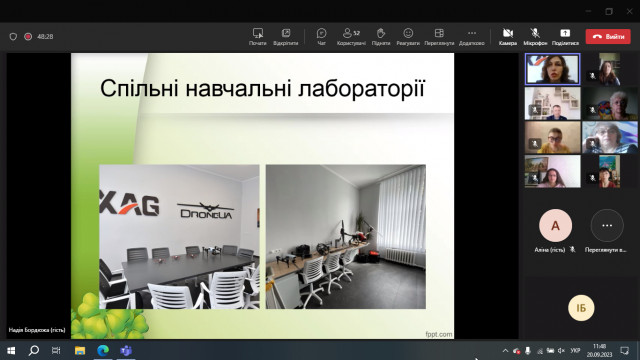
Task: Click the Відкріпити pop-out icon
Action: coord(286,36)
